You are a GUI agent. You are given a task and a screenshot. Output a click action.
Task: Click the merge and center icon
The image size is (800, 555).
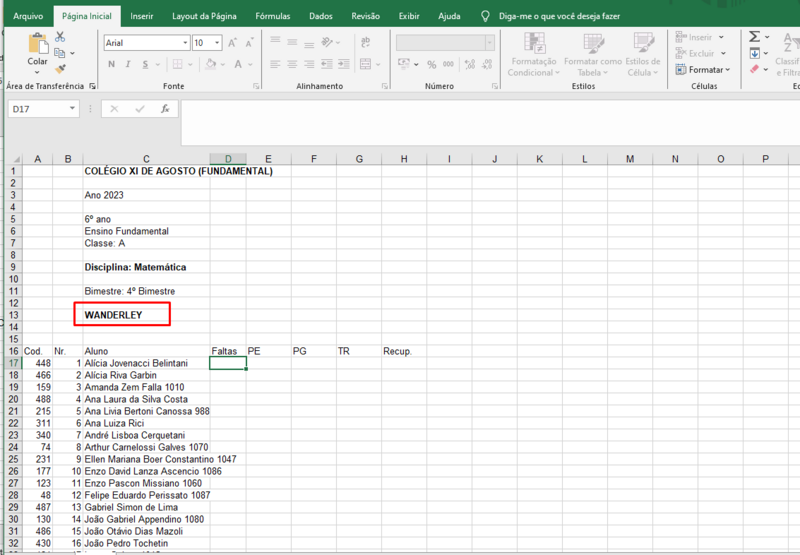[365, 64]
